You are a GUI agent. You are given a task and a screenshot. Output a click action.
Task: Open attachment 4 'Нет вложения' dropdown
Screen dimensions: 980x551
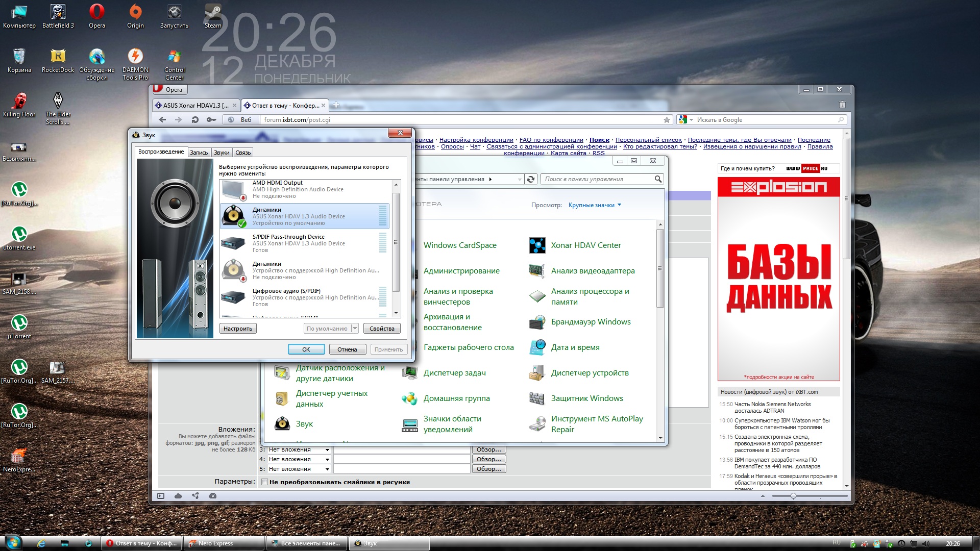coord(299,459)
